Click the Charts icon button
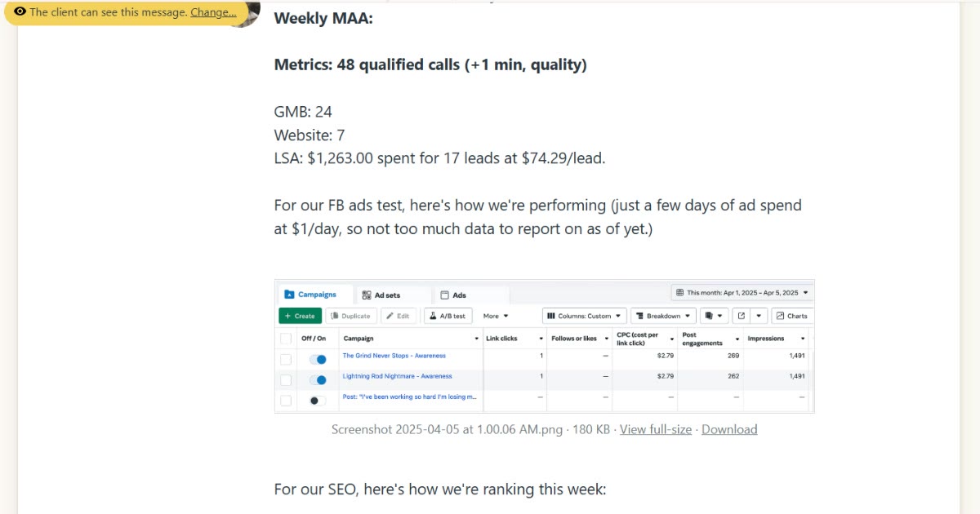Image resolution: width=980 pixels, height=514 pixels. (x=792, y=316)
